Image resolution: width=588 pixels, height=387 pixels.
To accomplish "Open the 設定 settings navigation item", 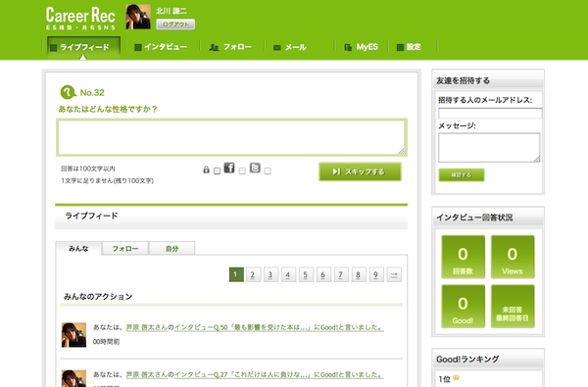I will [x=409, y=47].
